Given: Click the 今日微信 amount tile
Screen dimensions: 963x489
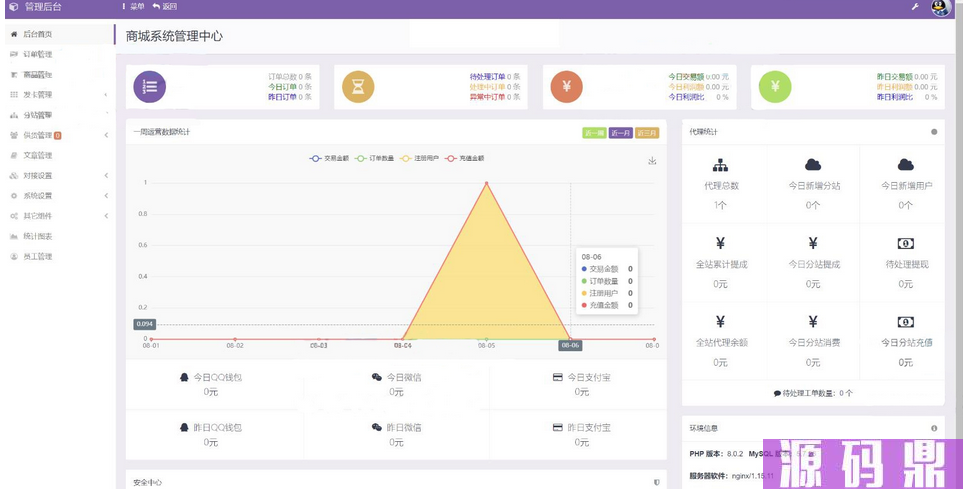Looking at the screenshot, I should click(396, 385).
